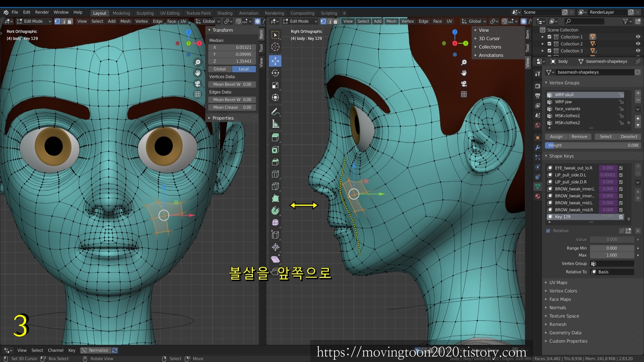Toggle LIP_pull_side.D.L shape key checkbox
644x362 pixels.
point(621,175)
